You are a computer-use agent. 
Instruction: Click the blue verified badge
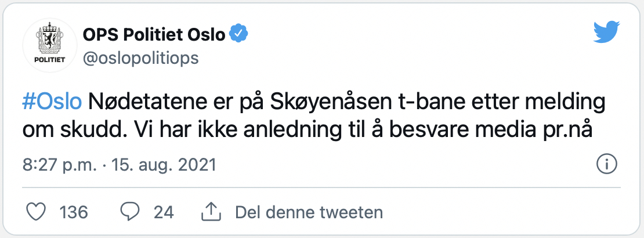click(x=238, y=34)
